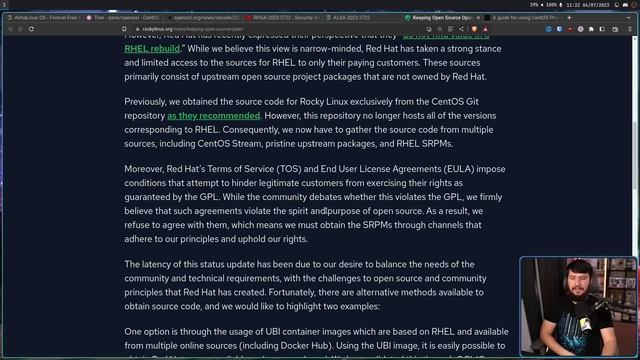Click the blue circular extension icon

(x=549, y=29)
